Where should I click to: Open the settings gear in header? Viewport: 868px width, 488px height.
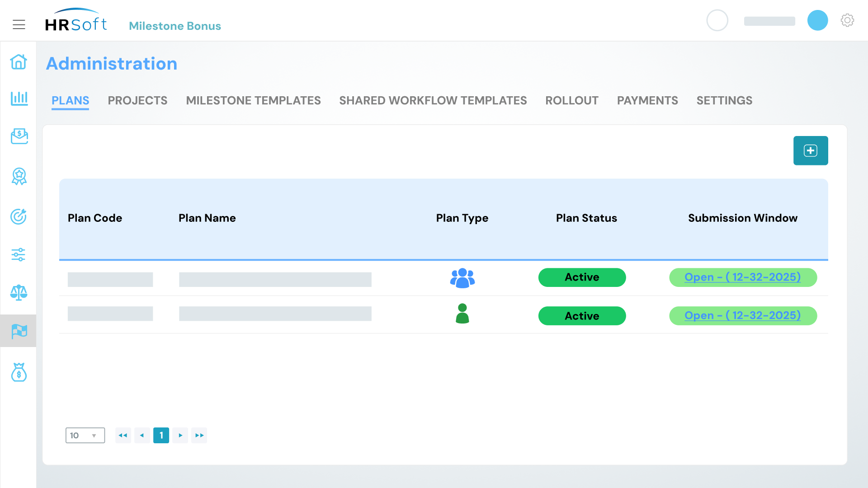click(847, 20)
